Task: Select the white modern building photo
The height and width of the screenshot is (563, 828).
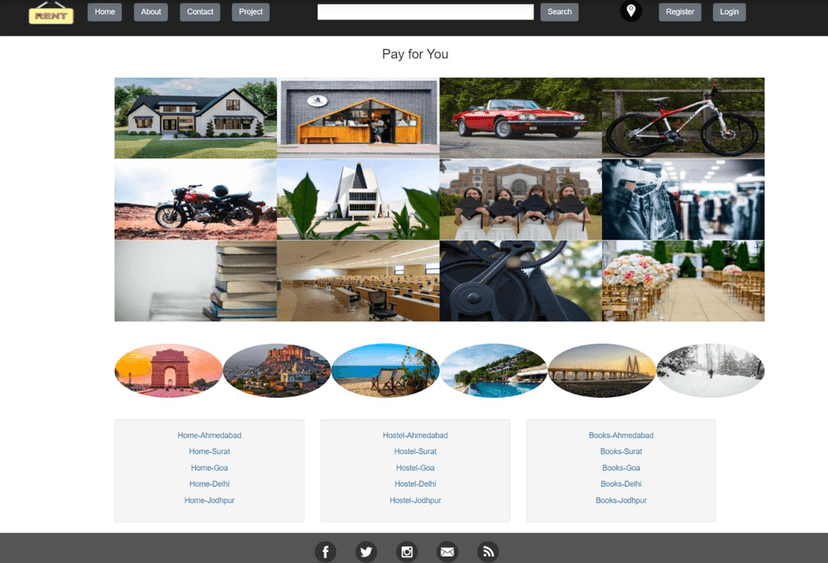Action: point(358,200)
